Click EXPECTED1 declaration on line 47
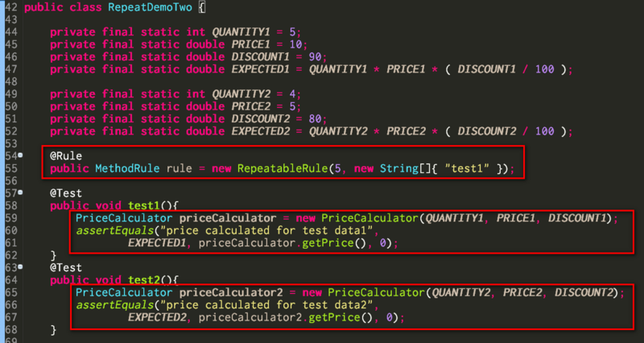644x343 pixels. [260, 69]
